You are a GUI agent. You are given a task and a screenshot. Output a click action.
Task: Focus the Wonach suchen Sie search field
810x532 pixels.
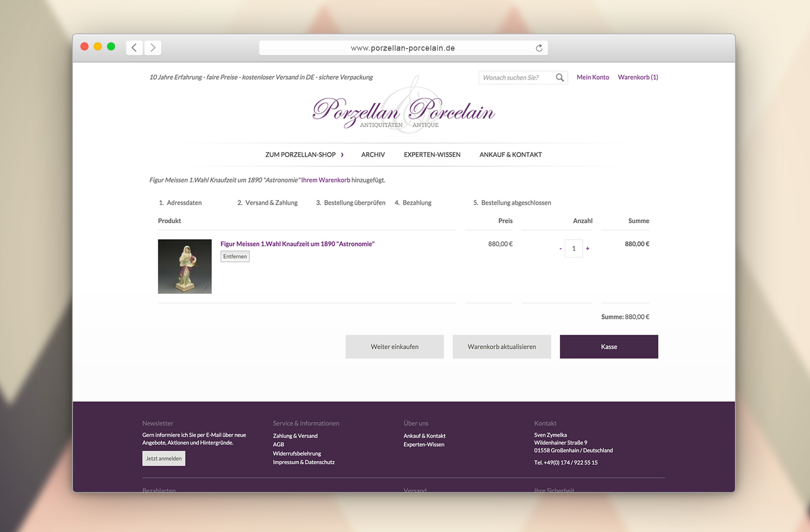click(x=517, y=78)
